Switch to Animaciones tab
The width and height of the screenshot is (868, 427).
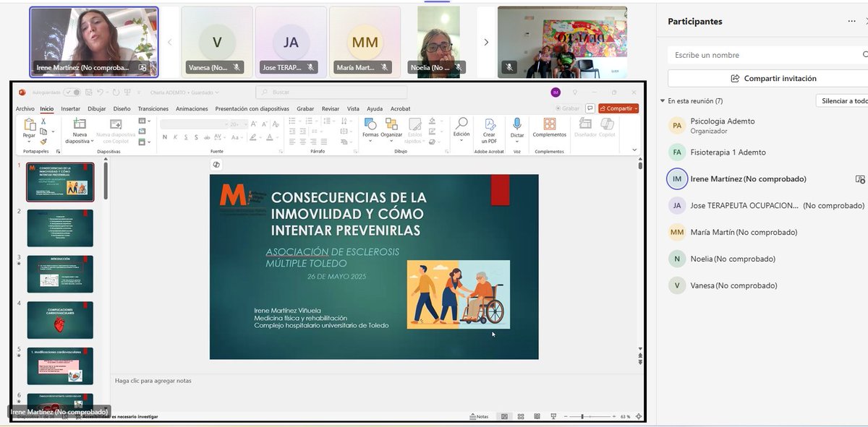[x=192, y=108]
